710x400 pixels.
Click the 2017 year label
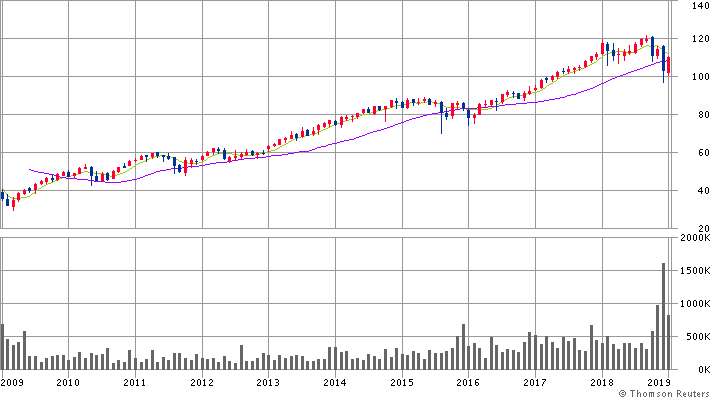[x=535, y=383]
